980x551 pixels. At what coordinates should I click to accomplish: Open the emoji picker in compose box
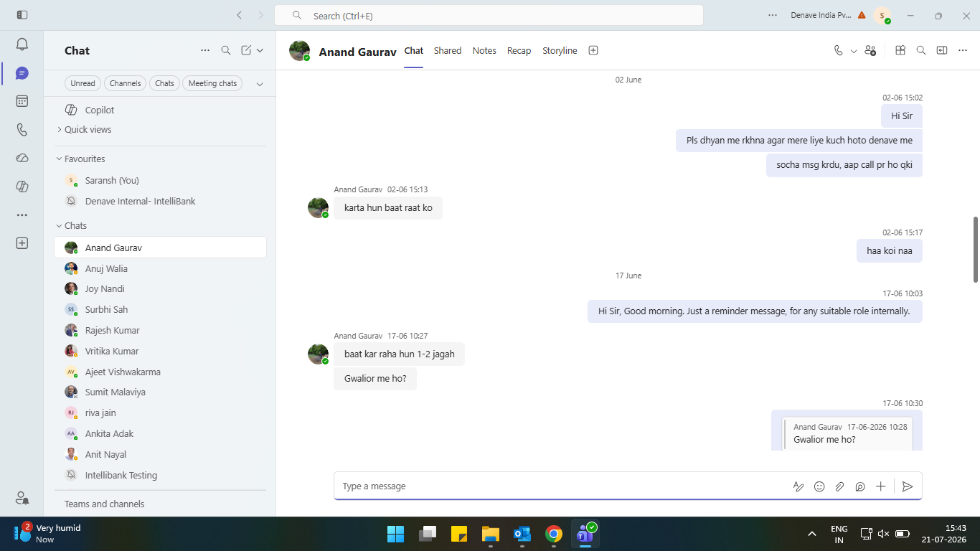[x=819, y=486]
